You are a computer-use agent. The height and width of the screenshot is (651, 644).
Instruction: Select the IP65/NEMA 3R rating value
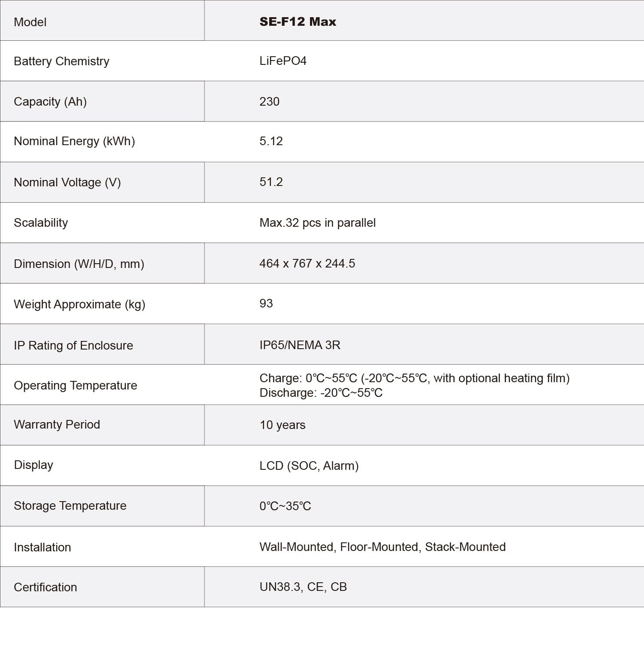[300, 345]
